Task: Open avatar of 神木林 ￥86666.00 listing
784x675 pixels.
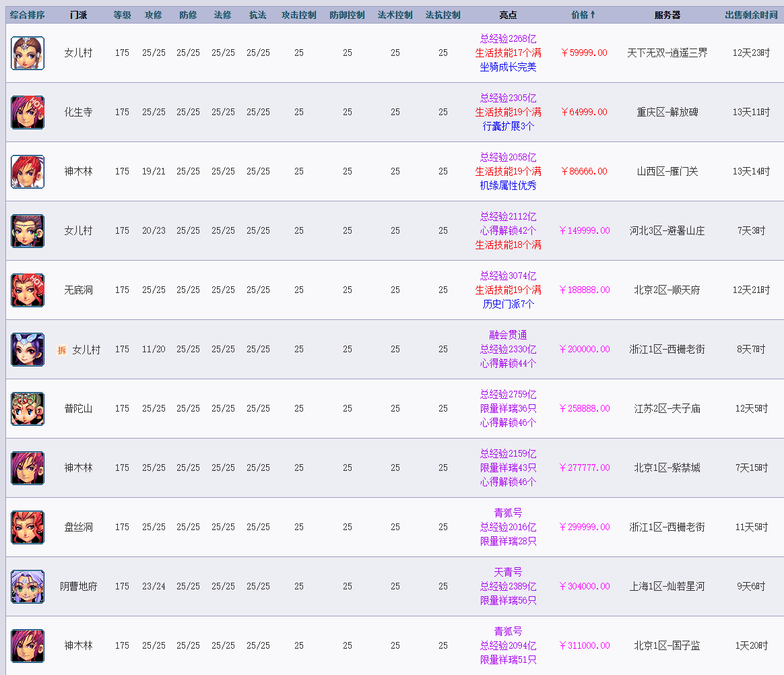Action: click(28, 172)
